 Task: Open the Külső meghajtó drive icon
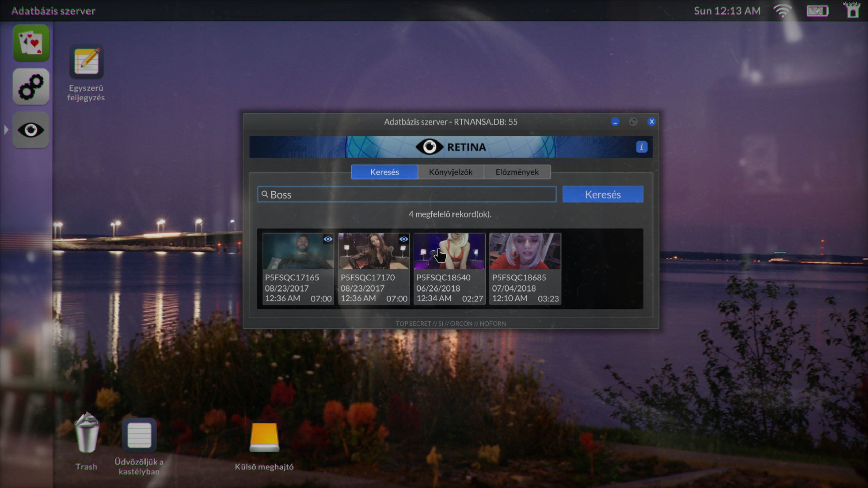(264, 437)
